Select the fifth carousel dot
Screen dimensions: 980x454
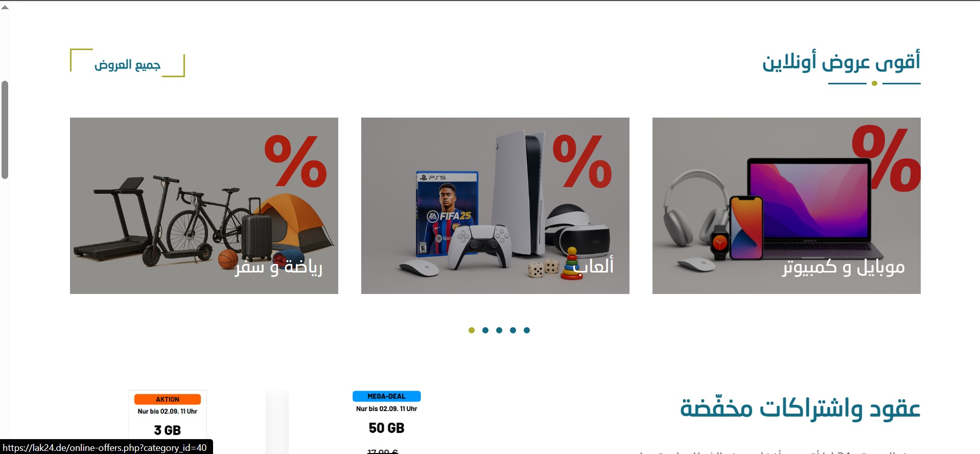point(527,330)
